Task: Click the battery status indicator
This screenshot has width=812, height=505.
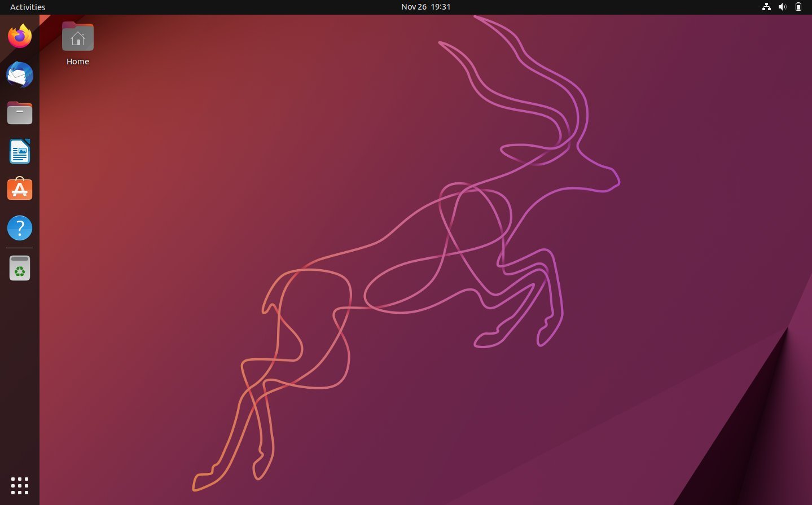Action: (x=798, y=7)
